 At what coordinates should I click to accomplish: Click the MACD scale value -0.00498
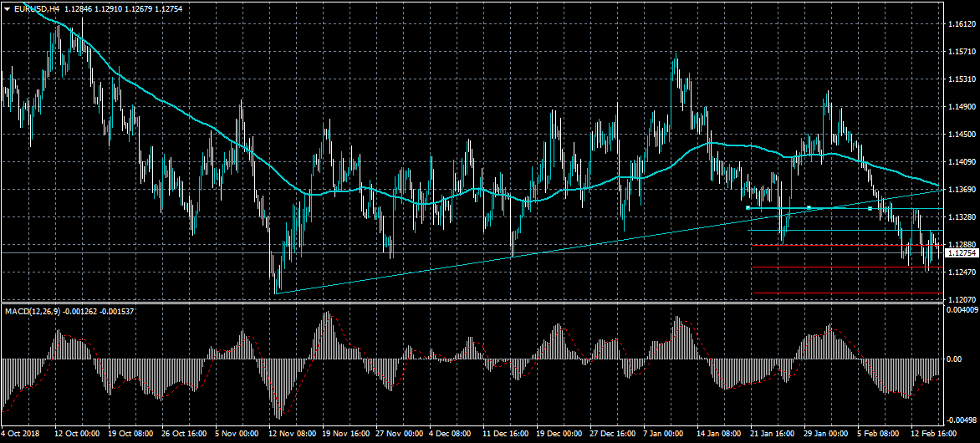click(962, 420)
